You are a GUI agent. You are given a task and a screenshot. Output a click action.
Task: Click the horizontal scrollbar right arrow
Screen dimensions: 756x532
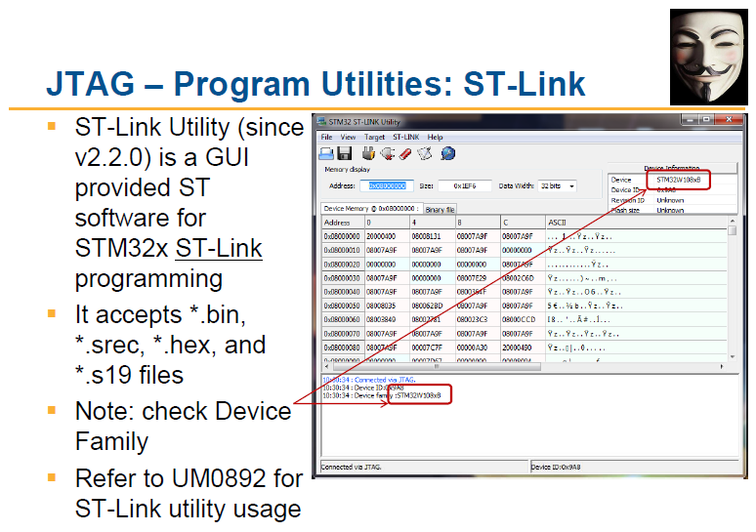point(722,367)
